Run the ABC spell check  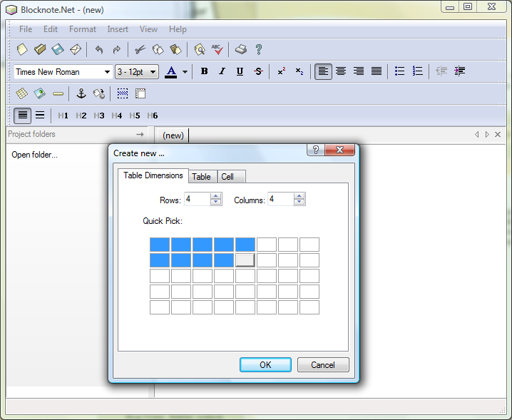tap(217, 50)
